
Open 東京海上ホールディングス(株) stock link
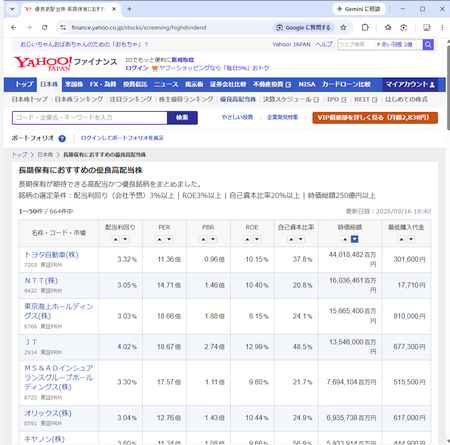coord(59,311)
